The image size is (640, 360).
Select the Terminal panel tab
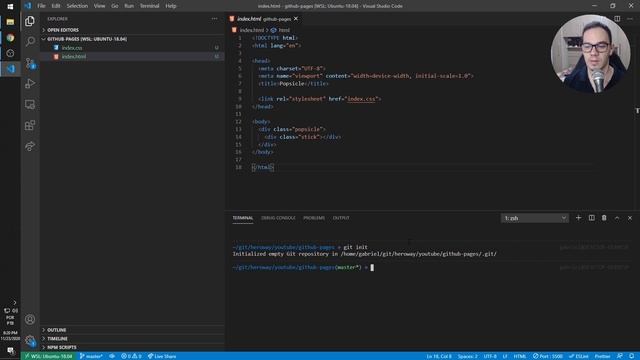(243, 218)
